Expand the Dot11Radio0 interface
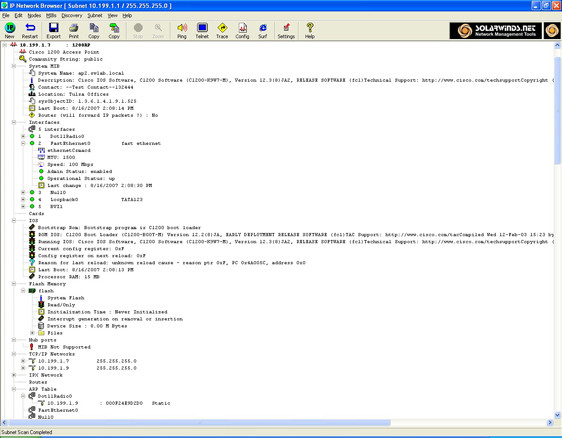The image size is (562, 438). [23, 136]
